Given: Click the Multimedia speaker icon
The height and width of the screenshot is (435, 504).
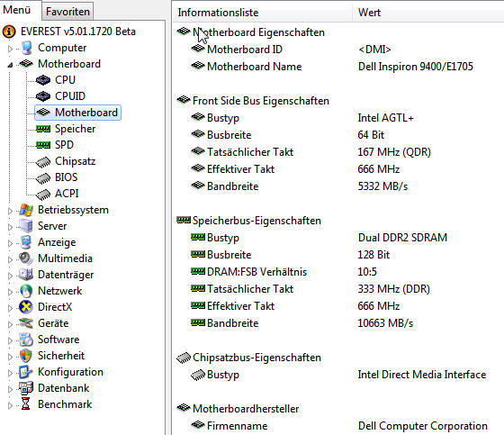Looking at the screenshot, I should click(x=26, y=258).
